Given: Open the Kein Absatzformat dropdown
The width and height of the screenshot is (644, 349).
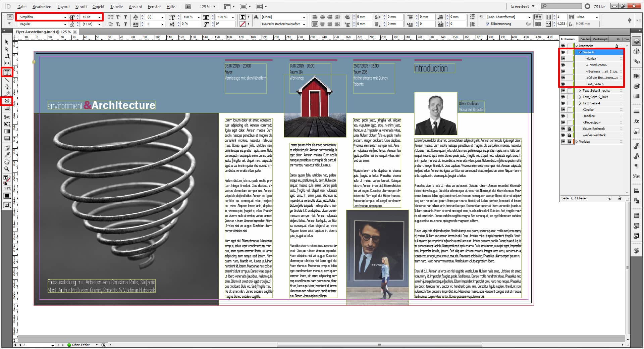Looking at the screenshot, I should point(529,17).
